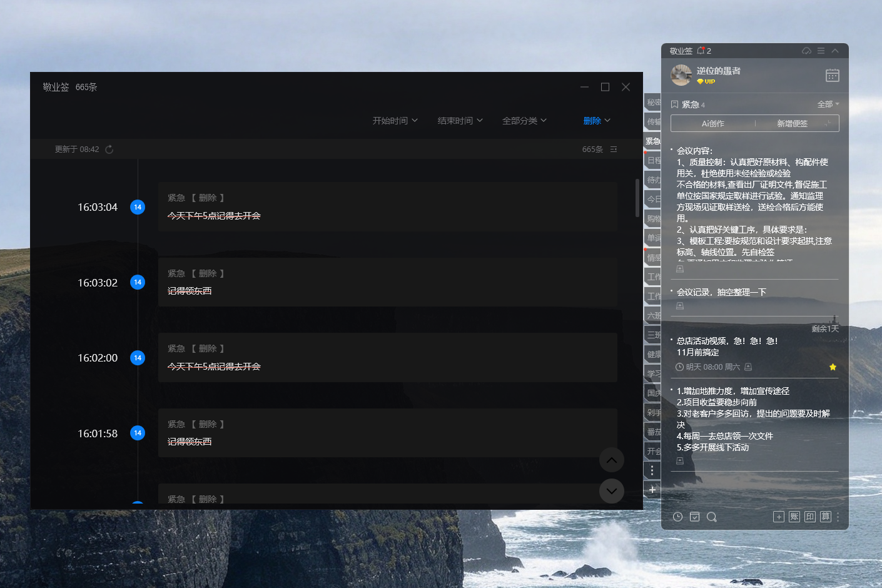Screen dimensions: 882x588
Task: Select the 16:01:58 entry 记得领东西
Action: click(x=388, y=433)
